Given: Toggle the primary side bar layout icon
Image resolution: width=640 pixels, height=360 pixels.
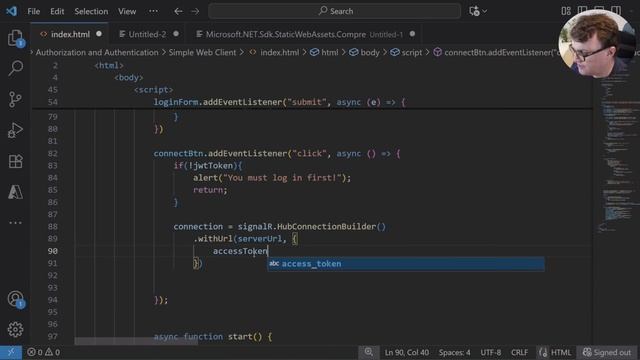Looking at the screenshot, I should pyautogui.click(x=582, y=11).
